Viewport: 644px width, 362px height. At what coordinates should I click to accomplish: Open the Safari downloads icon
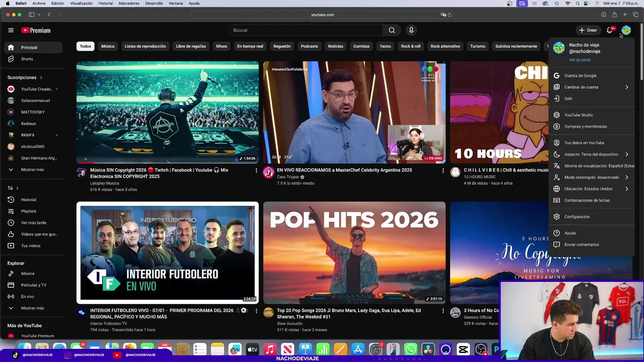pyautogui.click(x=604, y=15)
